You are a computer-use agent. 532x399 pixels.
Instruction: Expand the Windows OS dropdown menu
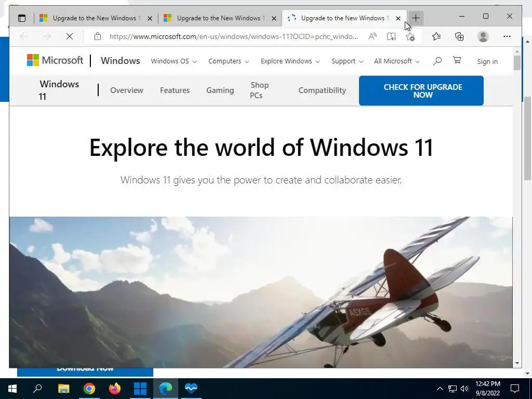(174, 61)
